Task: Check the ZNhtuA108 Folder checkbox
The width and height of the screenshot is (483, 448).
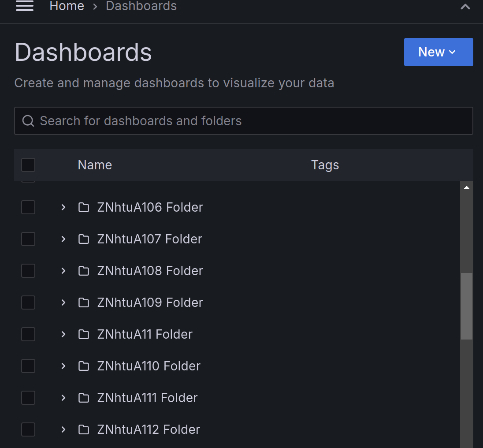Action: tap(28, 271)
